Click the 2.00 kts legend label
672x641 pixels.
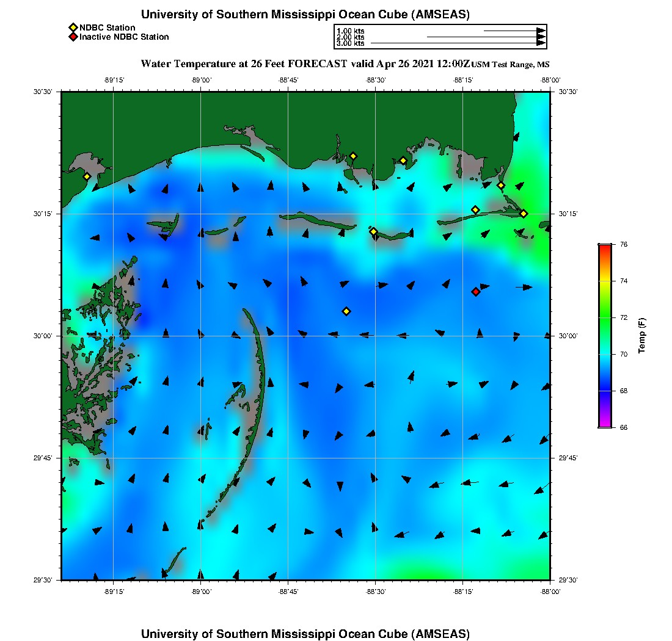pos(350,37)
